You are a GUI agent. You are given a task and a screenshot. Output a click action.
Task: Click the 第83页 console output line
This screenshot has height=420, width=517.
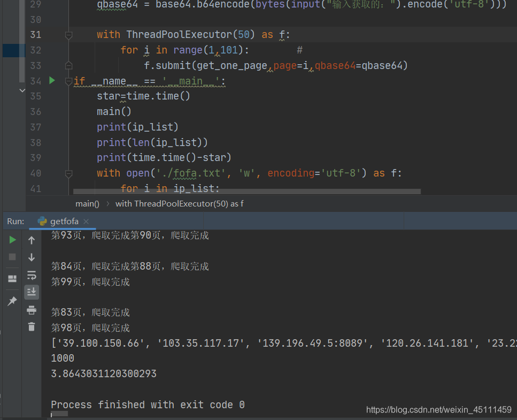tap(90, 312)
